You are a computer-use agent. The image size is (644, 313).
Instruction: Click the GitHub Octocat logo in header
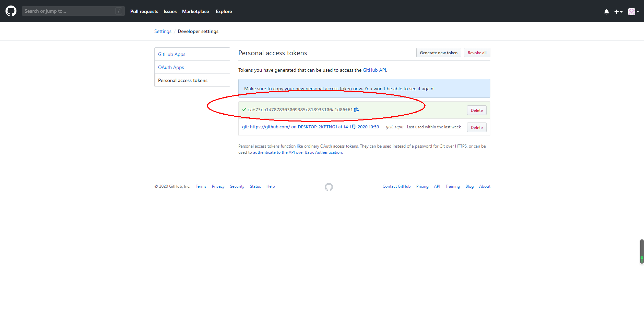(x=11, y=11)
